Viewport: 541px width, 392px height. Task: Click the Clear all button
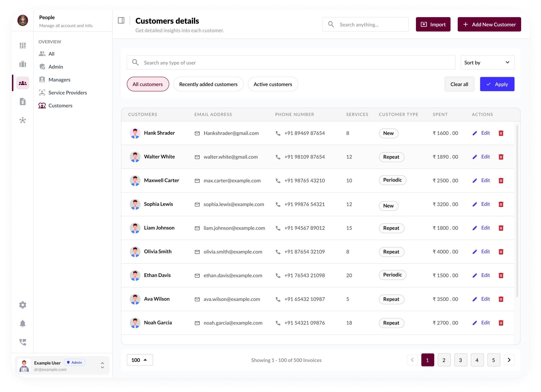tap(459, 84)
